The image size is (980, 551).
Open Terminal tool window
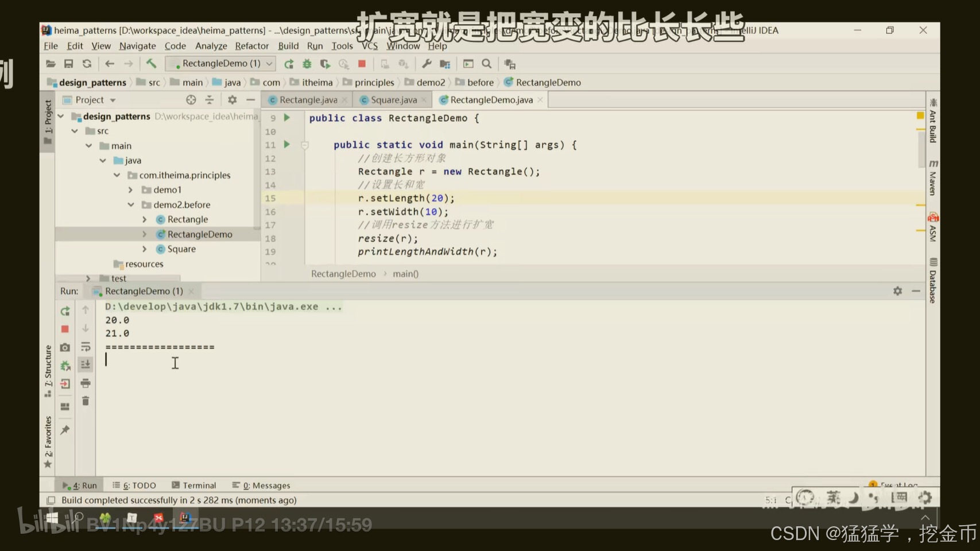coord(194,486)
